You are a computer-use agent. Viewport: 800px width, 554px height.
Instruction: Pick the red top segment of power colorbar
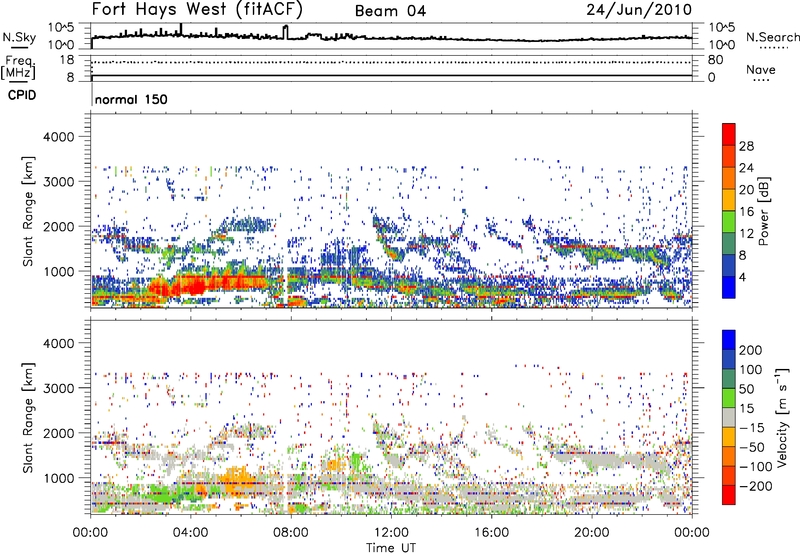[x=729, y=134]
